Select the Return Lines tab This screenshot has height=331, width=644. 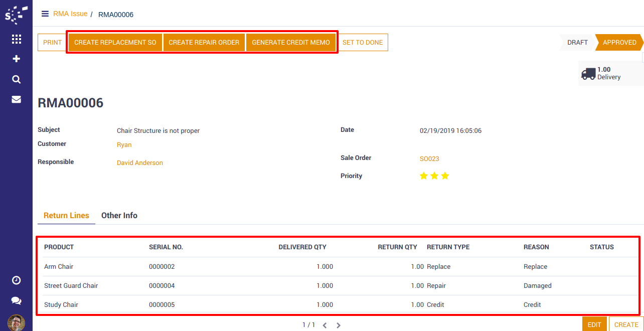tap(66, 216)
